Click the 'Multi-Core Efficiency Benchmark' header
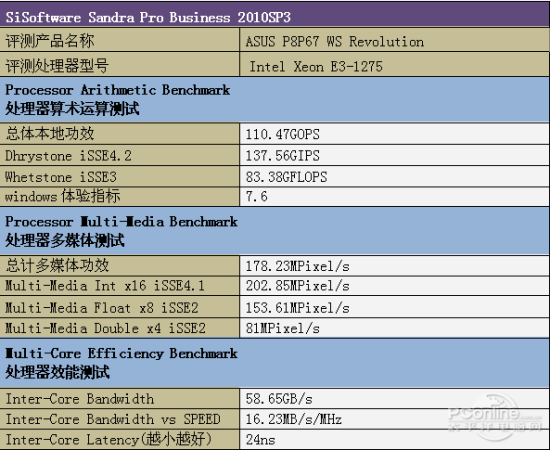 pyautogui.click(x=121, y=353)
